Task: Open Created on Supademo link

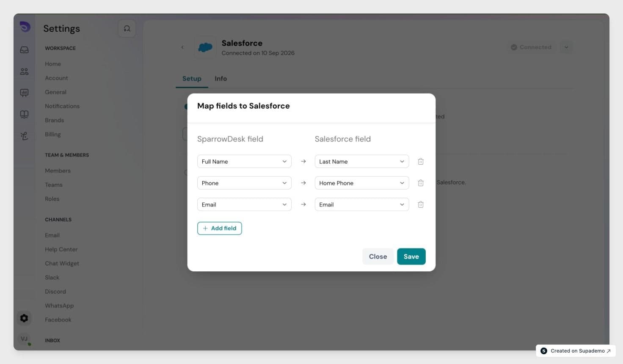Action: [x=576, y=351]
